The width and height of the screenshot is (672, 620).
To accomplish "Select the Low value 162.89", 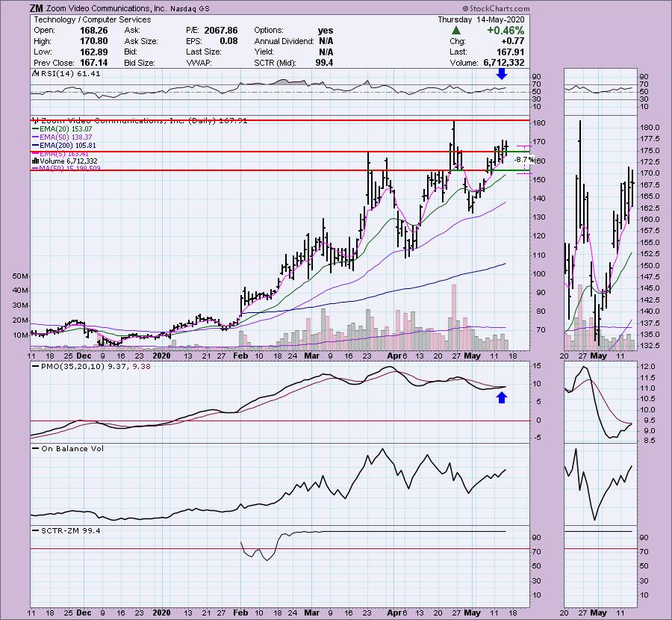I will [94, 52].
